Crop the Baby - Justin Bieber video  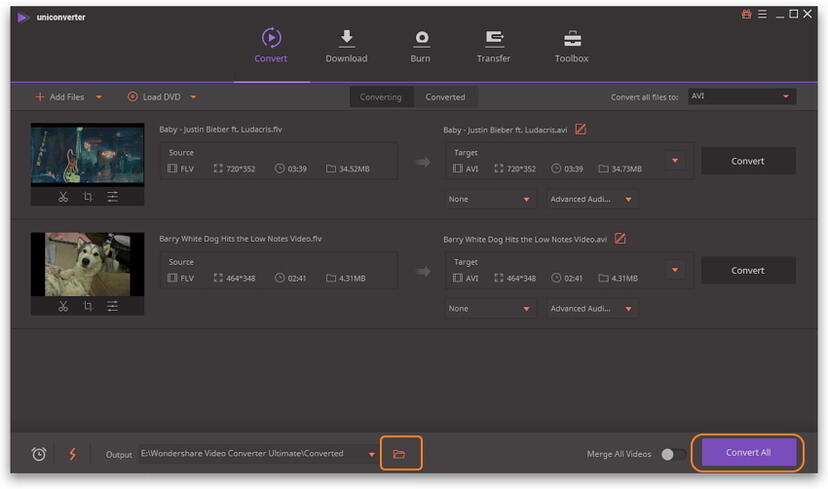click(x=88, y=197)
